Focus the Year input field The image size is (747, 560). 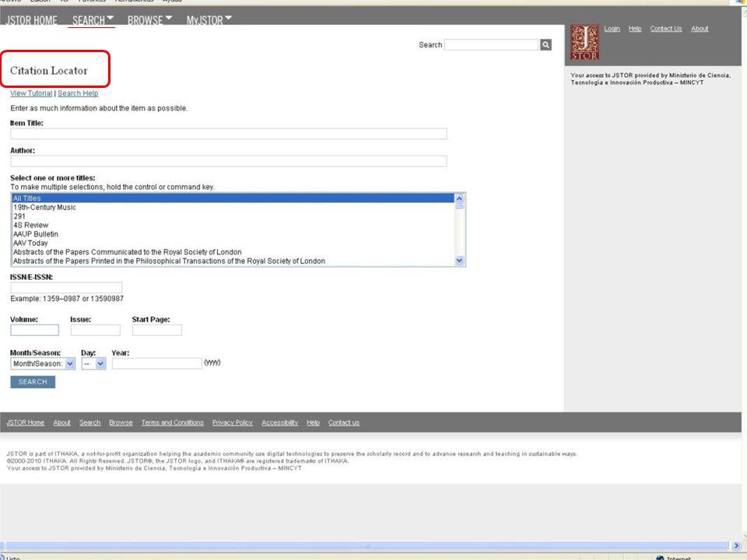pyautogui.click(x=156, y=364)
